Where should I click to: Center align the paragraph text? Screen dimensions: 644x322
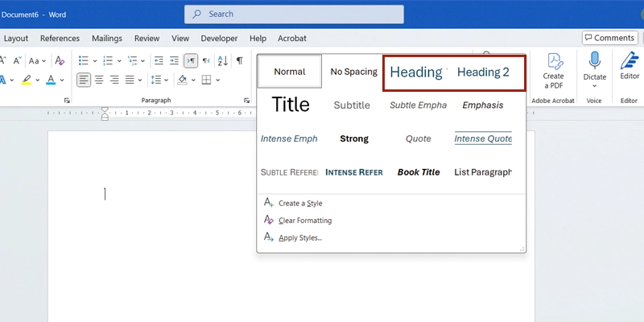99,80
